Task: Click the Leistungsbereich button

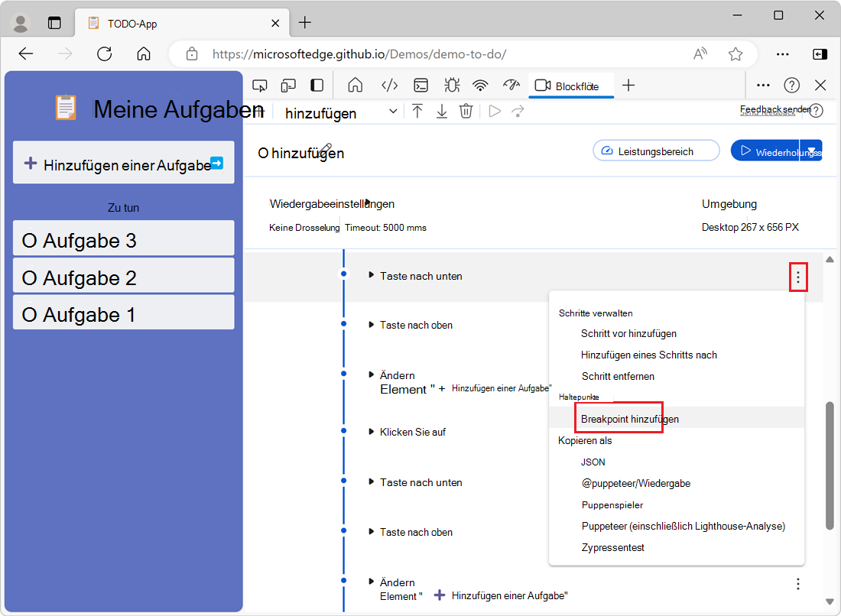Action: [x=656, y=151]
